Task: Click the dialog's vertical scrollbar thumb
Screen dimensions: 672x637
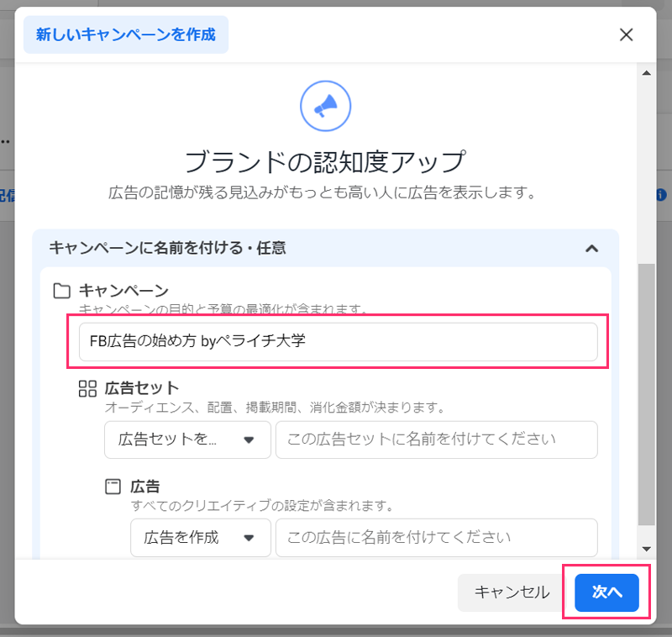Action: pyautogui.click(x=646, y=395)
